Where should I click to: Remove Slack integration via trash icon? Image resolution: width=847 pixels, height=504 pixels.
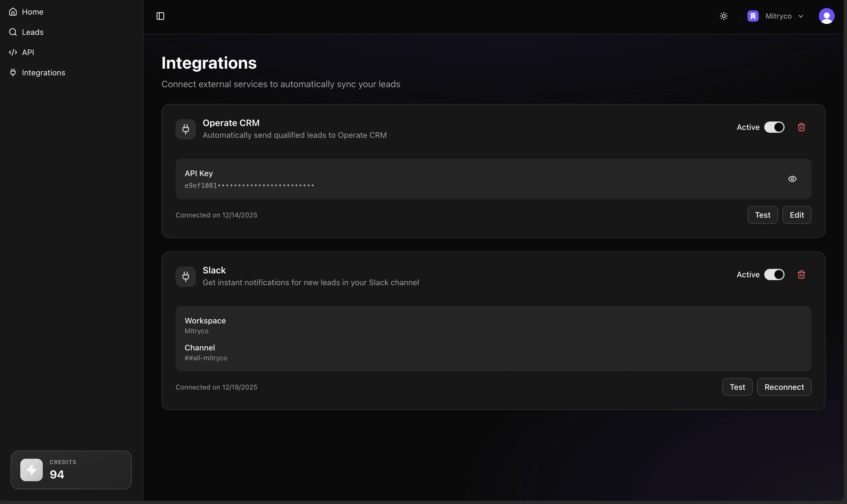coord(801,274)
